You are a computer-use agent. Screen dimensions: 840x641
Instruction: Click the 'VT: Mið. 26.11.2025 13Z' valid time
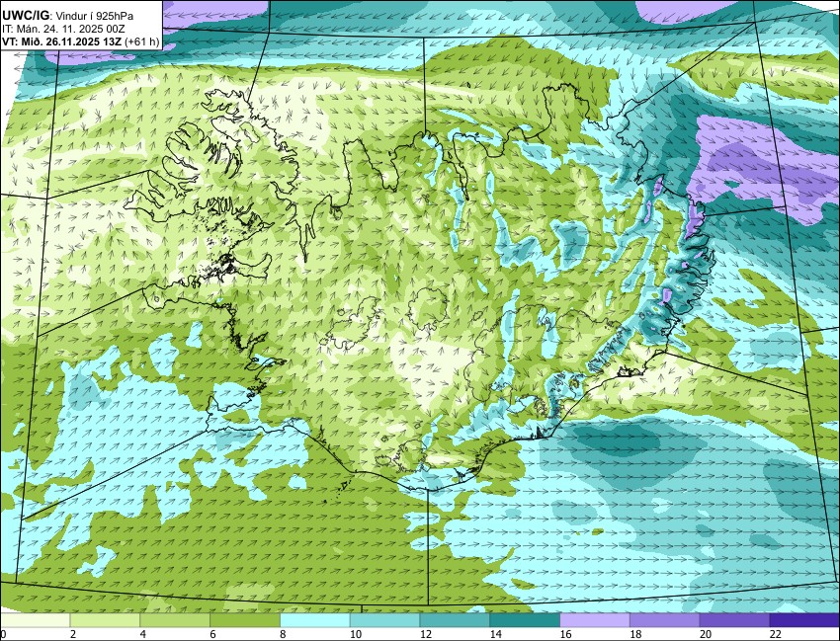pyautogui.click(x=61, y=41)
